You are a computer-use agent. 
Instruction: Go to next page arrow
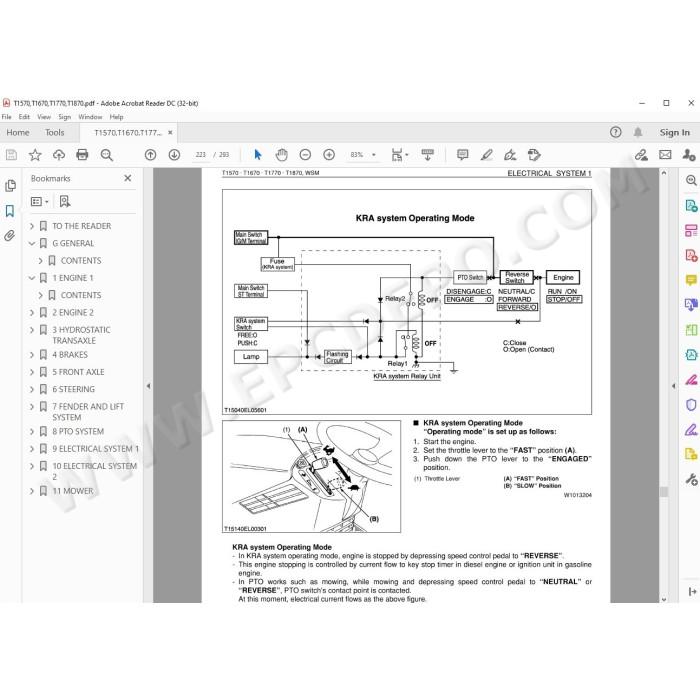coord(174,155)
